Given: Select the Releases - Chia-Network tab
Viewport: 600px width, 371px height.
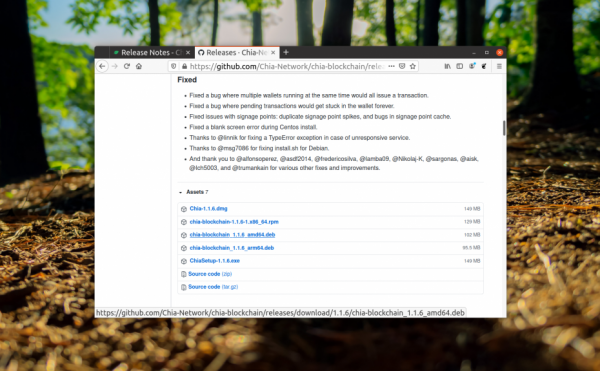Looking at the screenshot, I should pos(237,52).
